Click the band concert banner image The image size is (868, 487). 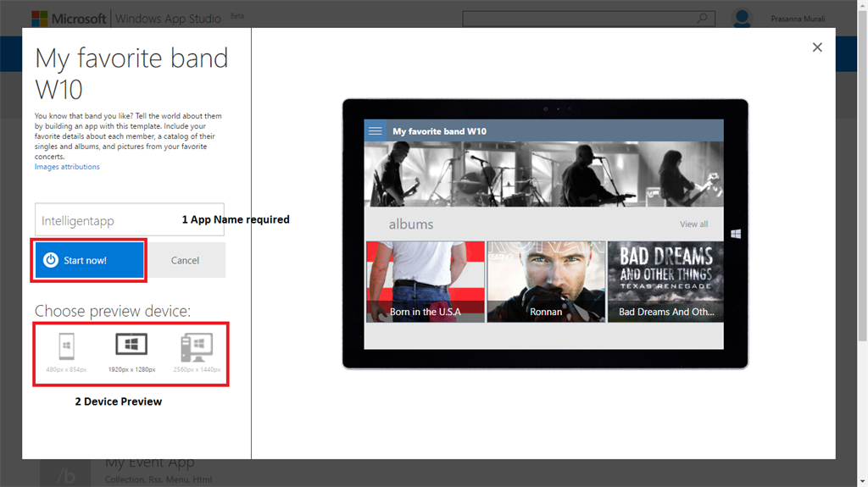pos(543,174)
